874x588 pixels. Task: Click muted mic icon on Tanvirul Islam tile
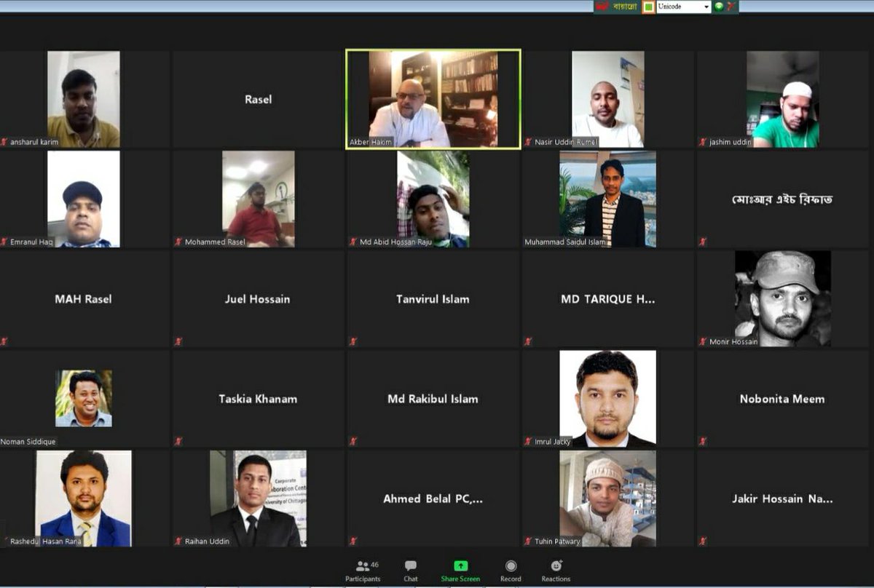coord(353,341)
